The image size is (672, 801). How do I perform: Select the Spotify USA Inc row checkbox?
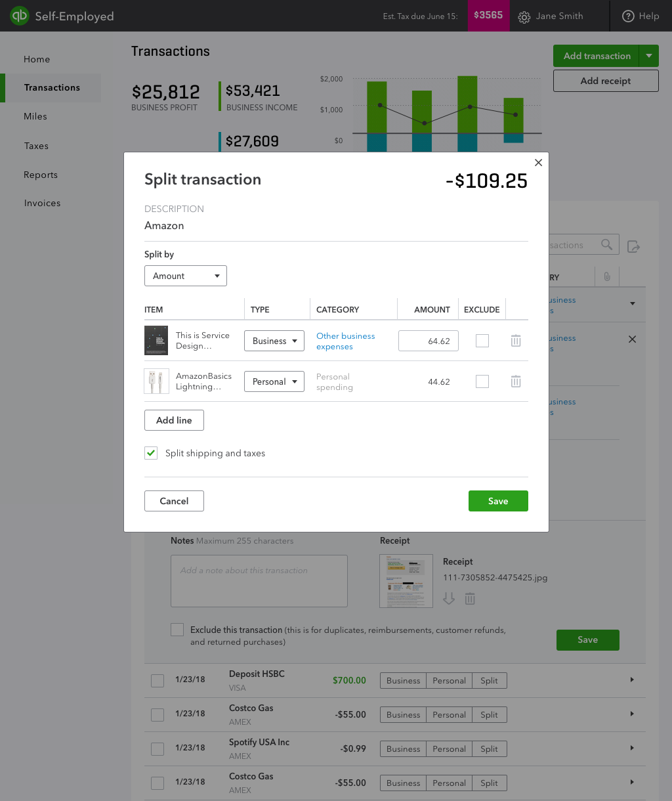157,749
